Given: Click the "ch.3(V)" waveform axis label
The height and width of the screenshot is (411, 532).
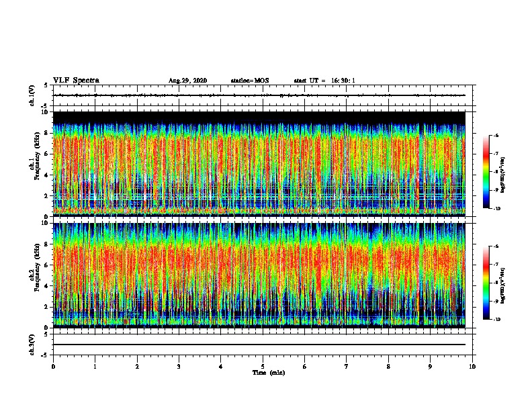Looking at the screenshot, I should pos(32,345).
